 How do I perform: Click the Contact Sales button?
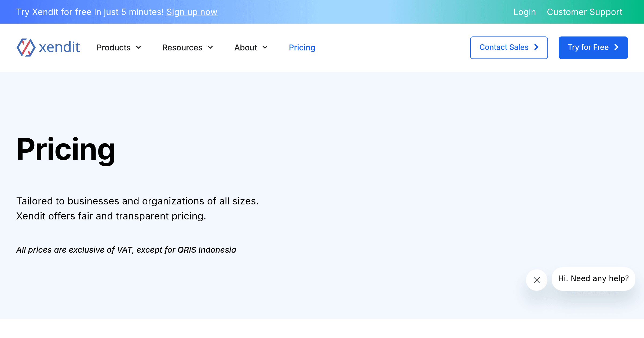point(509,47)
